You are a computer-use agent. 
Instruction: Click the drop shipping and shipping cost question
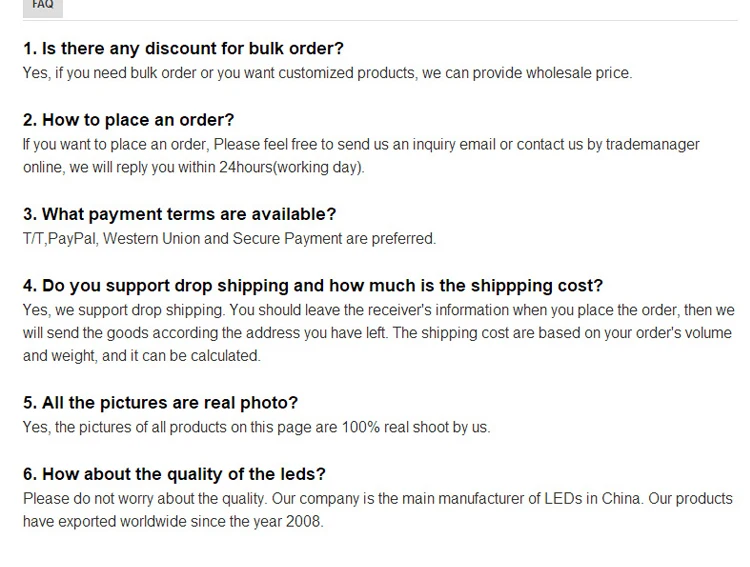click(313, 285)
